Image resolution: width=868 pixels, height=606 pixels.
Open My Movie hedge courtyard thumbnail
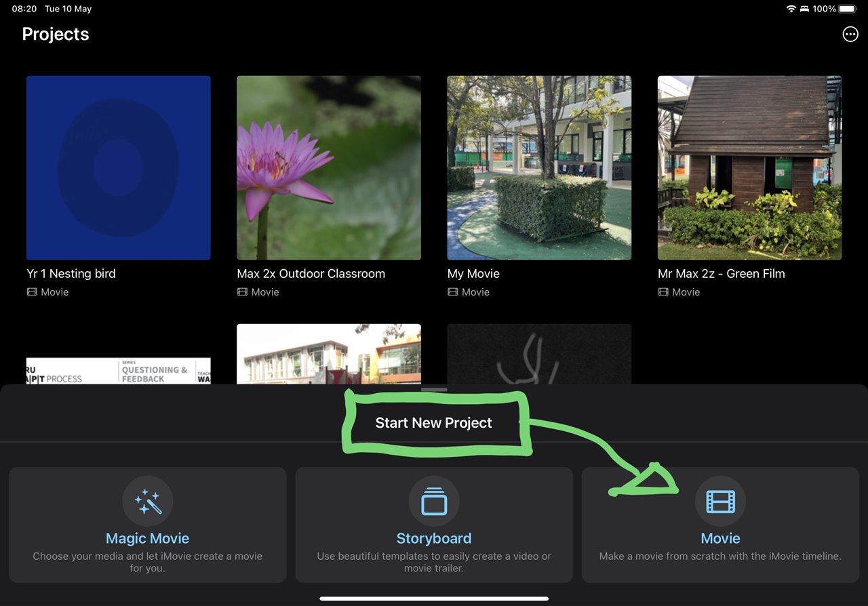[x=539, y=167]
